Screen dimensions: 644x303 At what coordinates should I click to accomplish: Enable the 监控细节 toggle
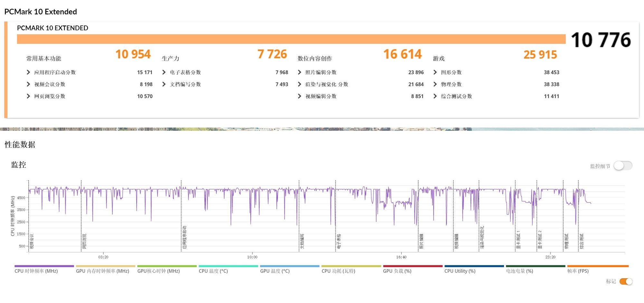pyautogui.click(x=623, y=166)
